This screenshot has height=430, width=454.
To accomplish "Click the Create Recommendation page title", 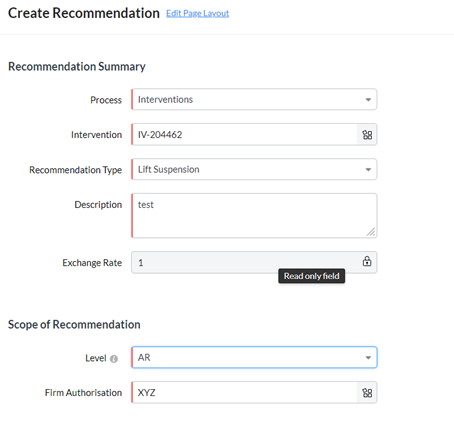I will [84, 13].
